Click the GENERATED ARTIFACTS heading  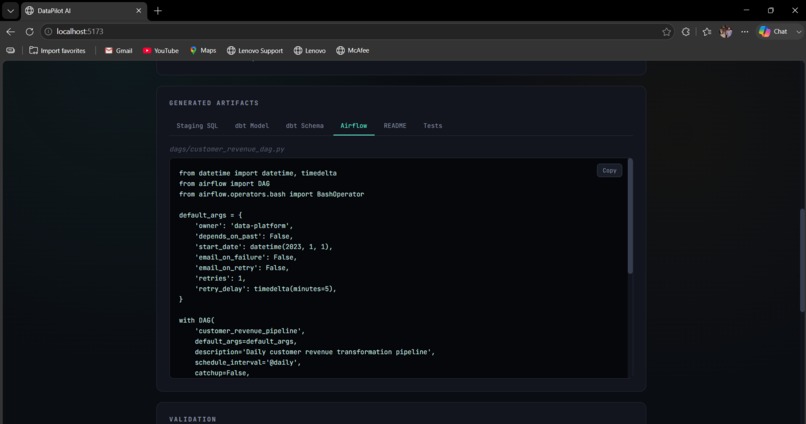tap(214, 103)
